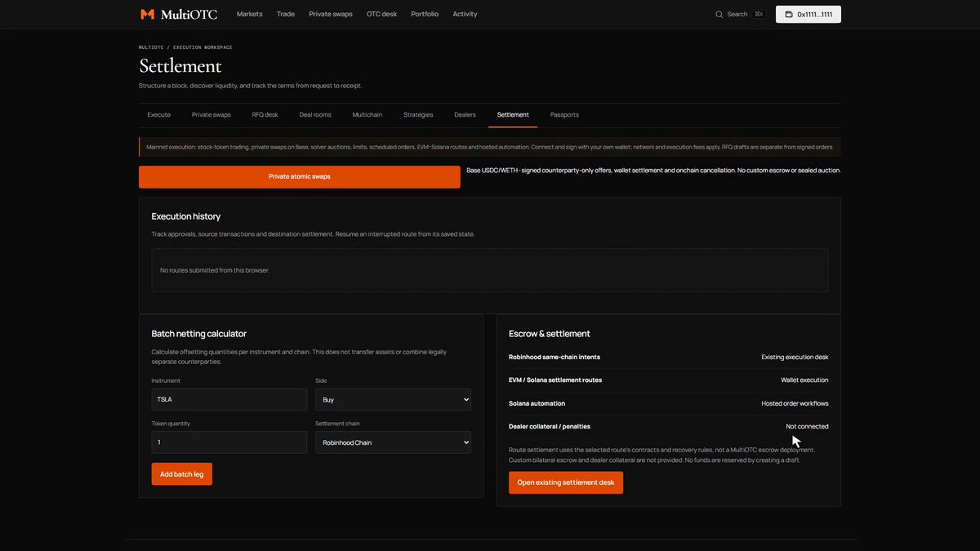This screenshot has width=980, height=551.
Task: Switch to the Execute tab
Action: (x=159, y=115)
